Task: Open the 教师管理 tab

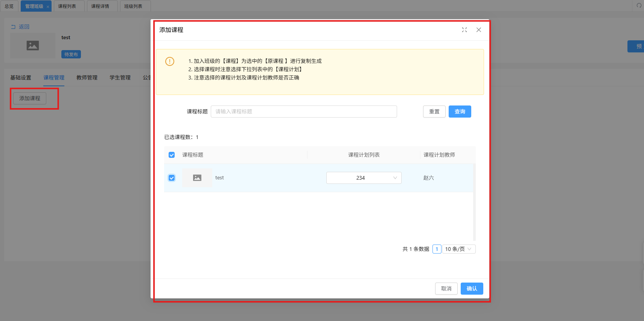Action: 87,78
